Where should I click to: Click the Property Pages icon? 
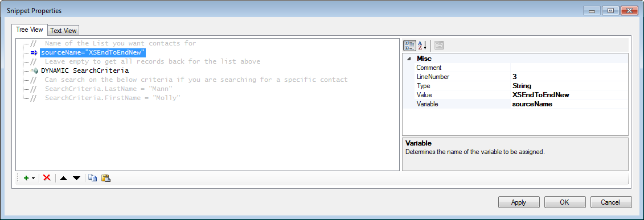[438, 45]
